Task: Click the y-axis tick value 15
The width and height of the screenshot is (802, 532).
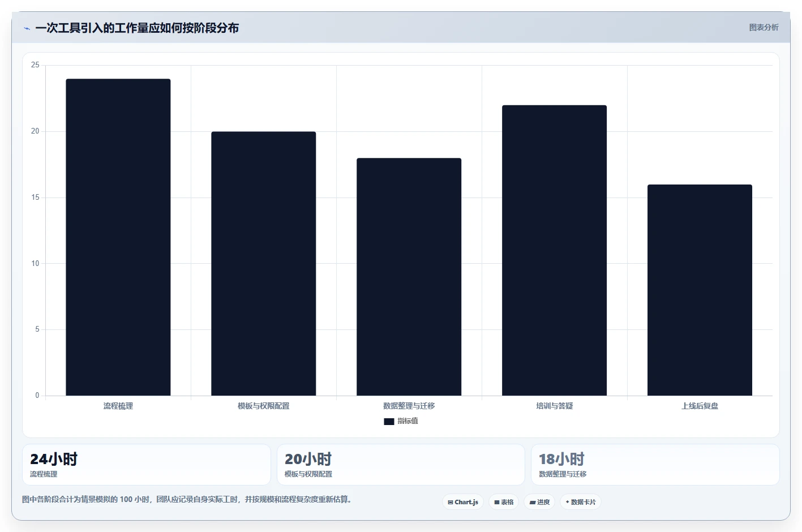Action: click(x=35, y=198)
